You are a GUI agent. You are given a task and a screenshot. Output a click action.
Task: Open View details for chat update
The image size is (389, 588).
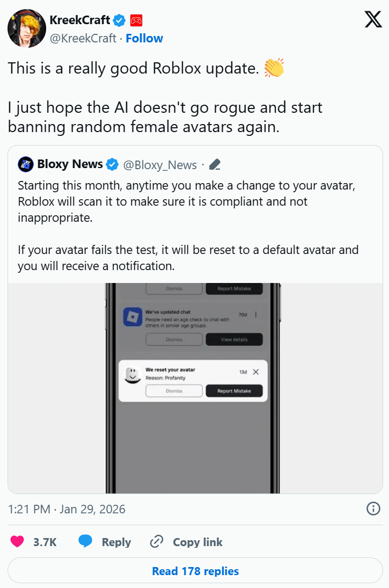pos(234,339)
